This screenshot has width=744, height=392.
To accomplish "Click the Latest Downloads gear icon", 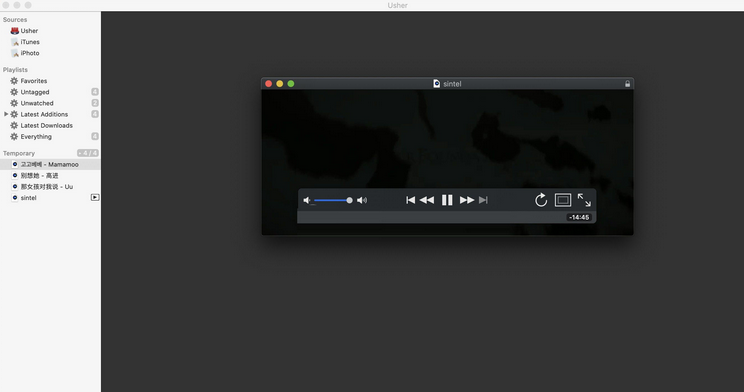I will [x=14, y=125].
